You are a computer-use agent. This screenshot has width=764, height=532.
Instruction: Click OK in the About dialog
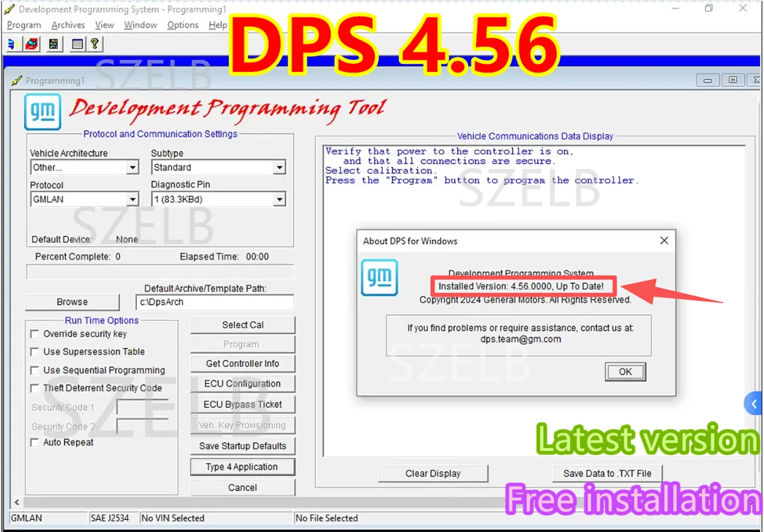[625, 372]
